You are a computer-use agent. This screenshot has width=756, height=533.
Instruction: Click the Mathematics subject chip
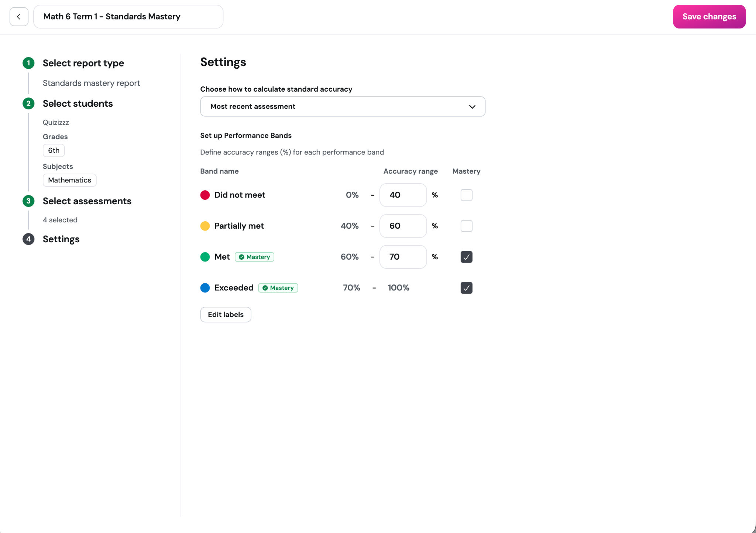click(70, 180)
